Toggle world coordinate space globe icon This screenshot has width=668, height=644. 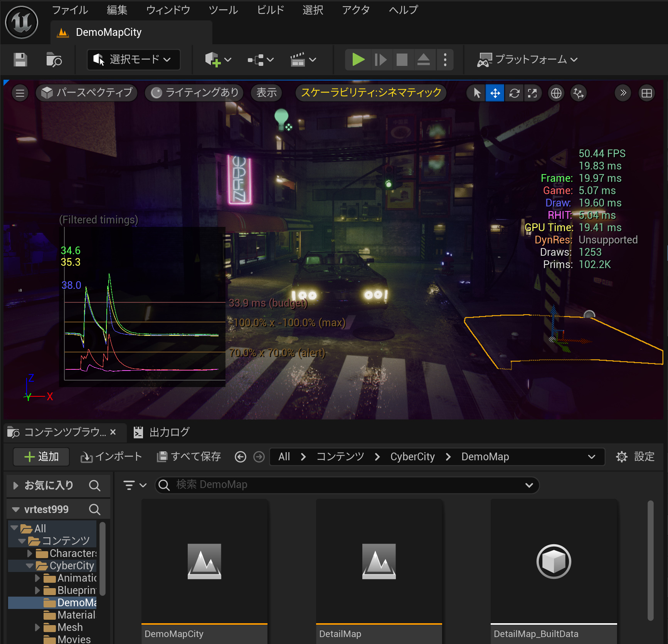coord(556,93)
